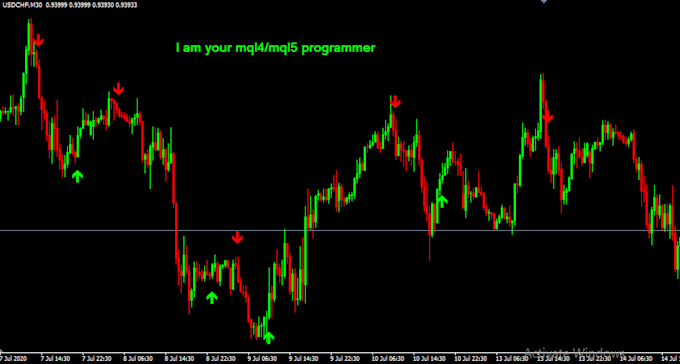680x364 pixels.
Task: Click the '13 Jul 22:30' time label
Action: tap(594, 359)
